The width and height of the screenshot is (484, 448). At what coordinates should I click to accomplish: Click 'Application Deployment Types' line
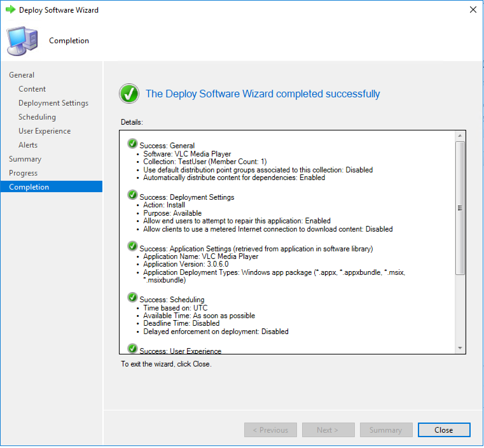(x=274, y=276)
